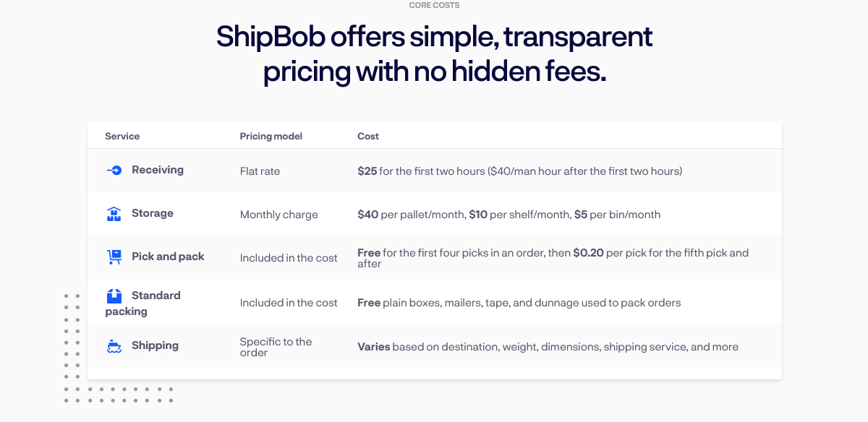Click the Pick and pack cart icon
Screen dimensions: 868x422
[114, 257]
